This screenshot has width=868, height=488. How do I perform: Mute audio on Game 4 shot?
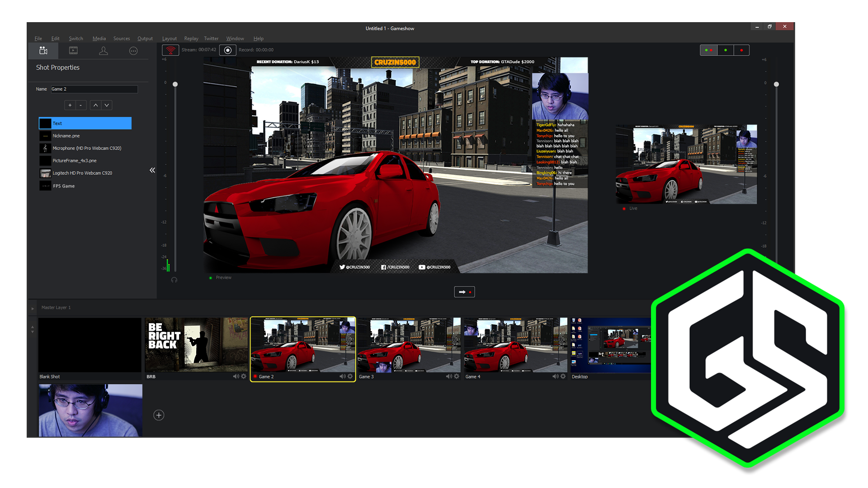pyautogui.click(x=555, y=376)
